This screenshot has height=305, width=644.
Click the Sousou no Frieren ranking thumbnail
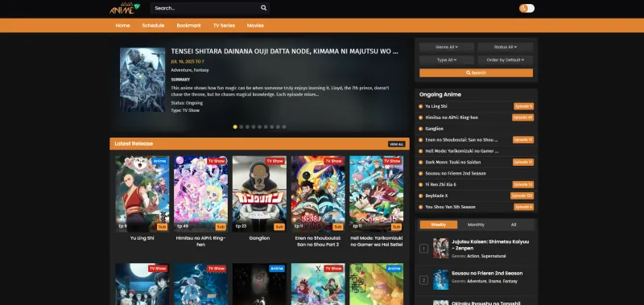coord(440,280)
